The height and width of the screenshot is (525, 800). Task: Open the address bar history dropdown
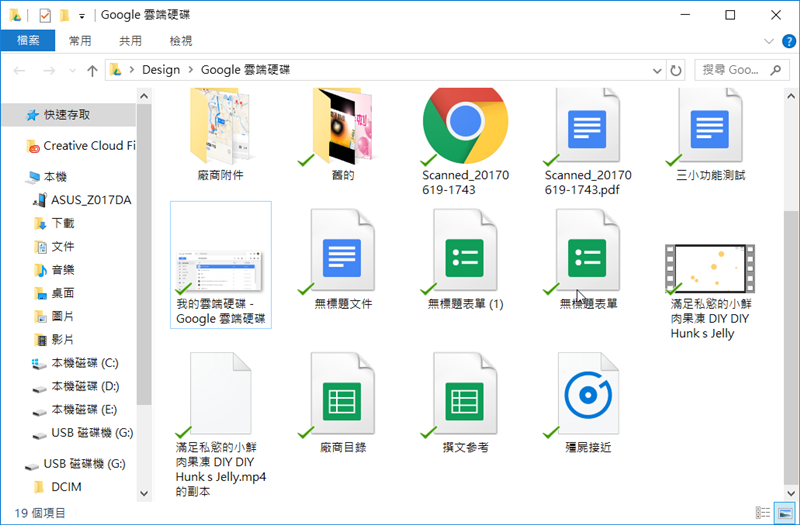658,70
